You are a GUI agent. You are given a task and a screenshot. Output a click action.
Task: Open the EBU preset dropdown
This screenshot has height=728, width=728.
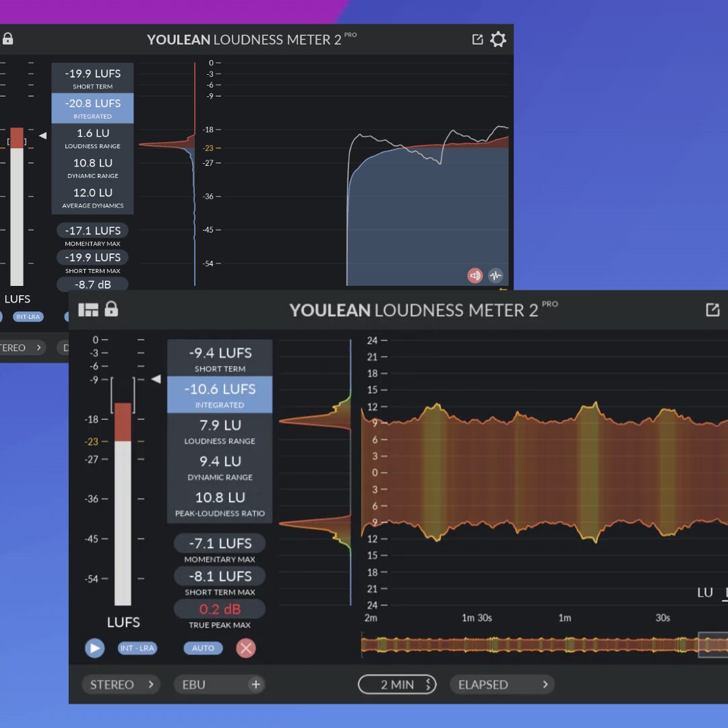tap(220, 684)
